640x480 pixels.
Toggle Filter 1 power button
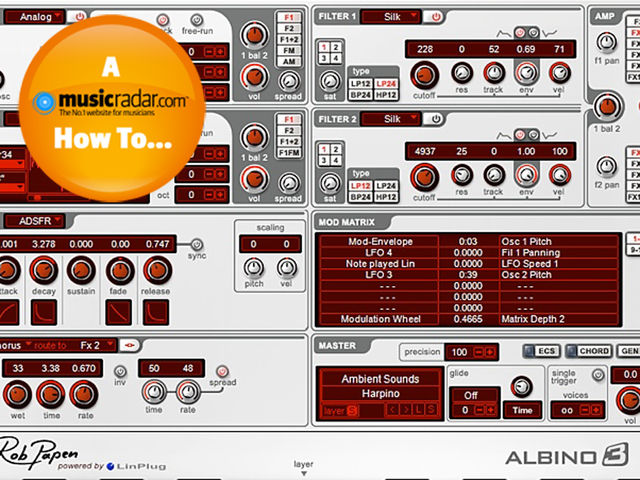(436, 17)
